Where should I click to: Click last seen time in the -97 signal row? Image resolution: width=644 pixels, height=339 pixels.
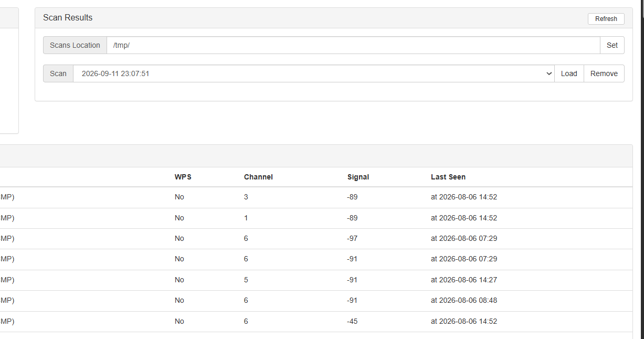coord(464,238)
